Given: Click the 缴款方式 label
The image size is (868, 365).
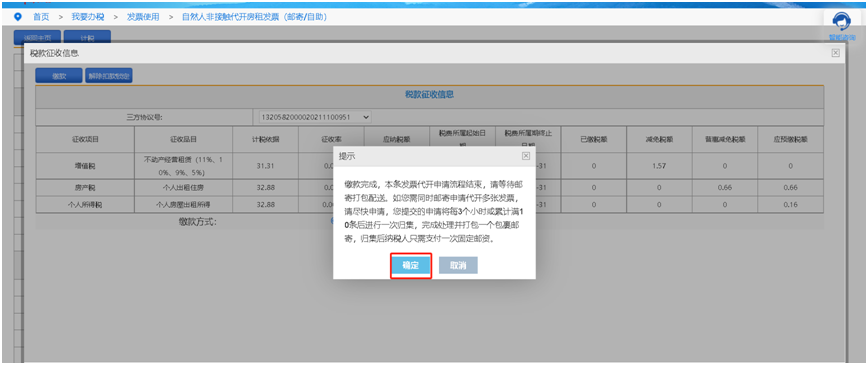Looking at the screenshot, I should (198, 222).
